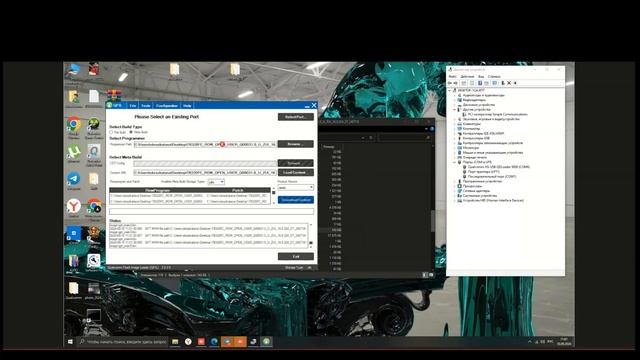Open QFIL Help menu
Image resolution: width=640 pixels, height=360 pixels.
187,106
